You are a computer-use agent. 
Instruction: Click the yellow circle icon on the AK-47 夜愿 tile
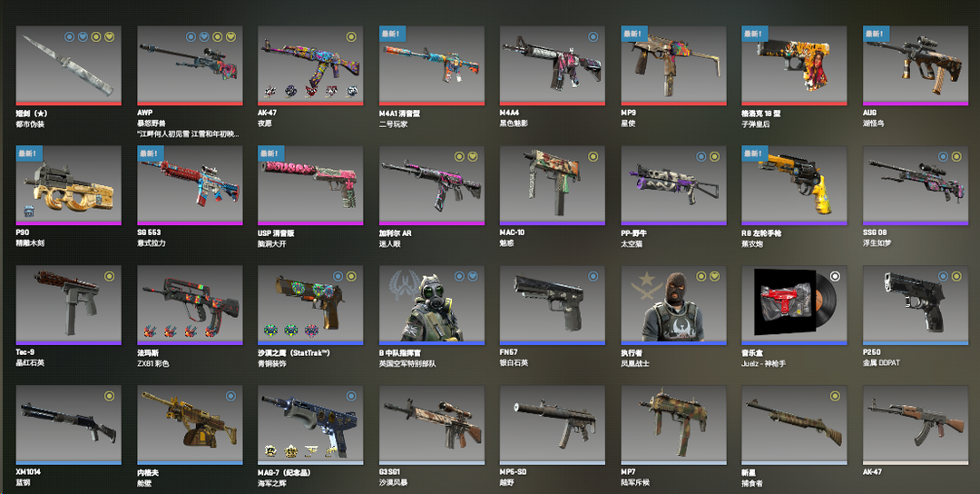pos(351,37)
